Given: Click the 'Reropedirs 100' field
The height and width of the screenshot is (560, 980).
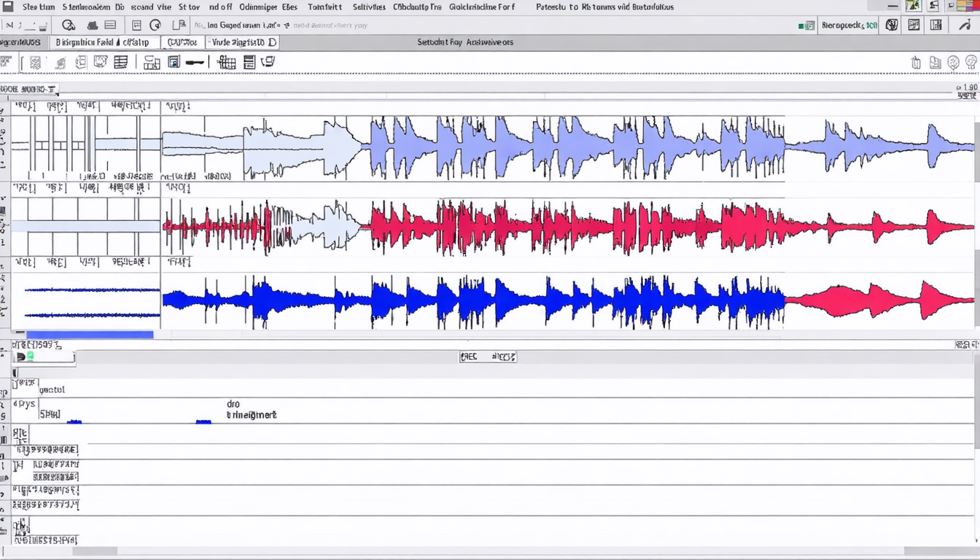Looking at the screenshot, I should 849,26.
